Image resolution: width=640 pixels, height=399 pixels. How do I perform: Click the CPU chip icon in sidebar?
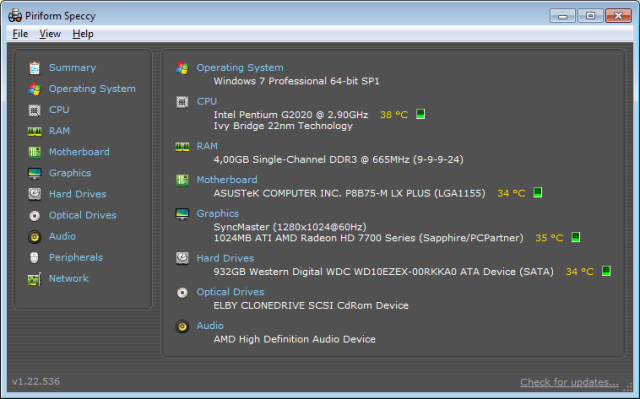pos(35,110)
